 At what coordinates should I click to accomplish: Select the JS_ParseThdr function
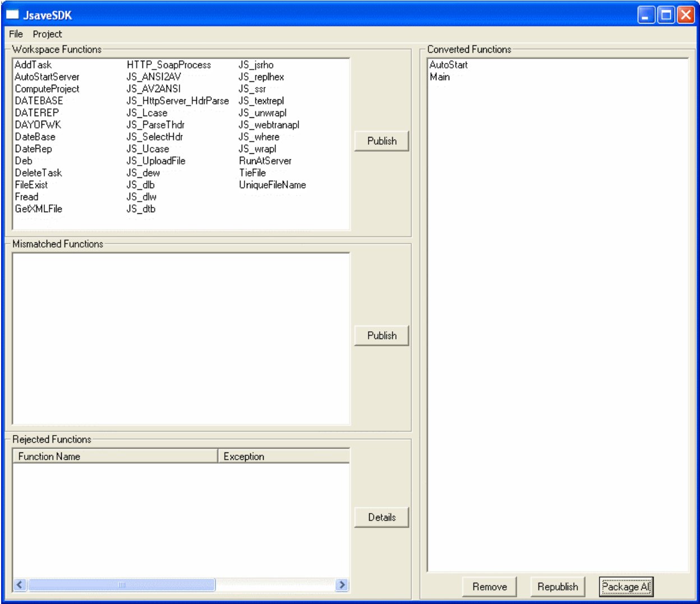(x=155, y=125)
